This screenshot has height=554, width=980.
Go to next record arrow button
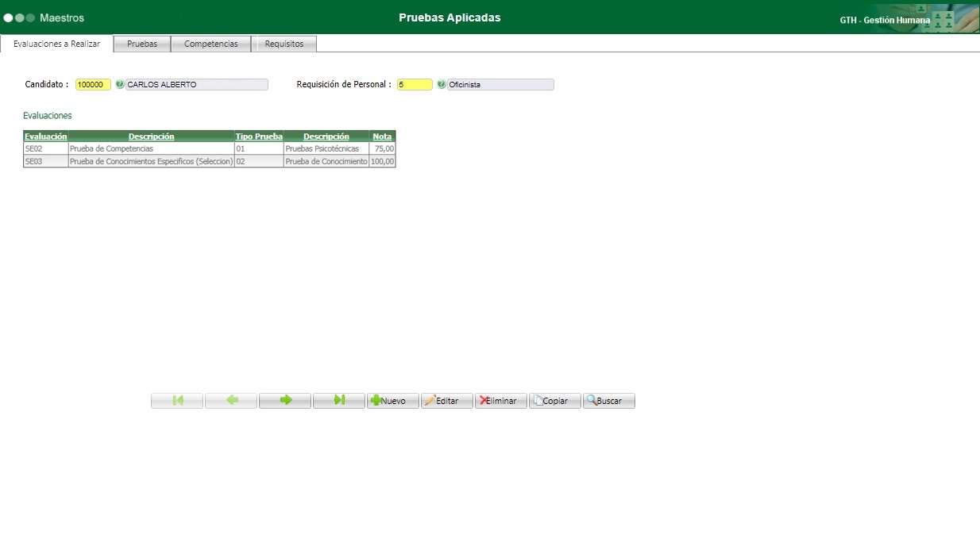click(x=285, y=401)
